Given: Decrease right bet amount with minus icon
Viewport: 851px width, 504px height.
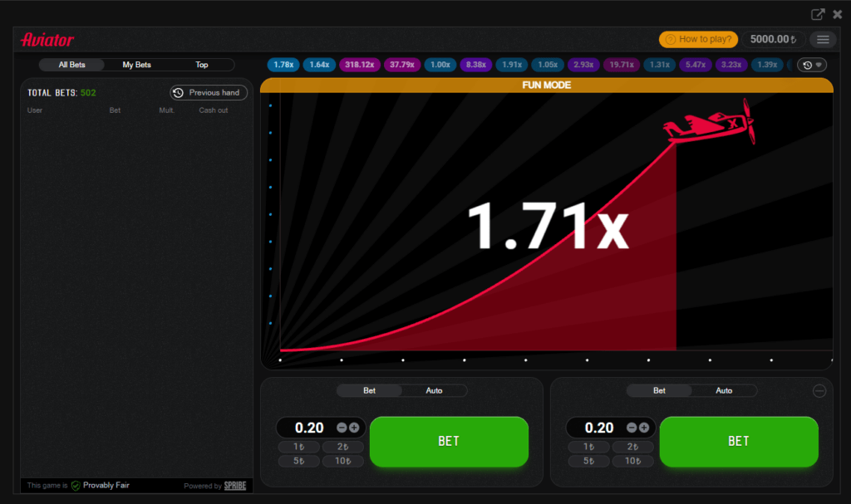Looking at the screenshot, I should [632, 428].
